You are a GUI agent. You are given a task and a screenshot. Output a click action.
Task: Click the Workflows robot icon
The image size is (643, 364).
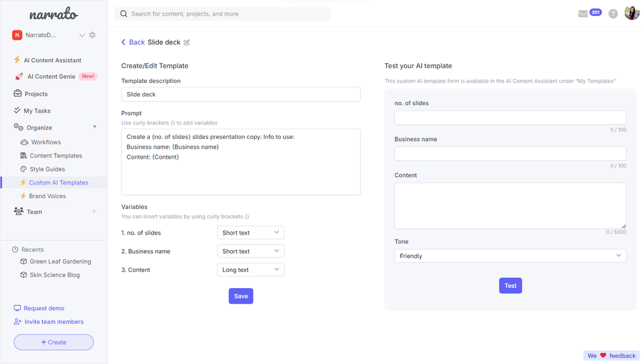click(24, 142)
